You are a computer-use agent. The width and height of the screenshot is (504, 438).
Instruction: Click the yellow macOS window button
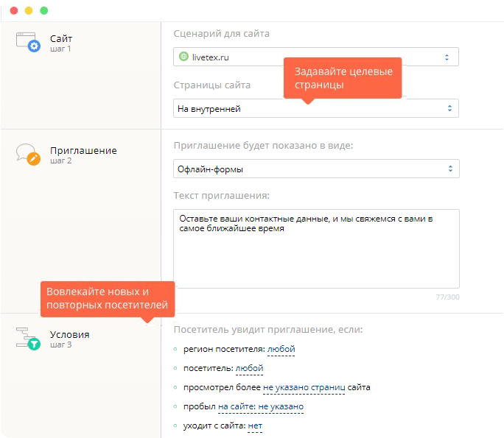click(29, 10)
